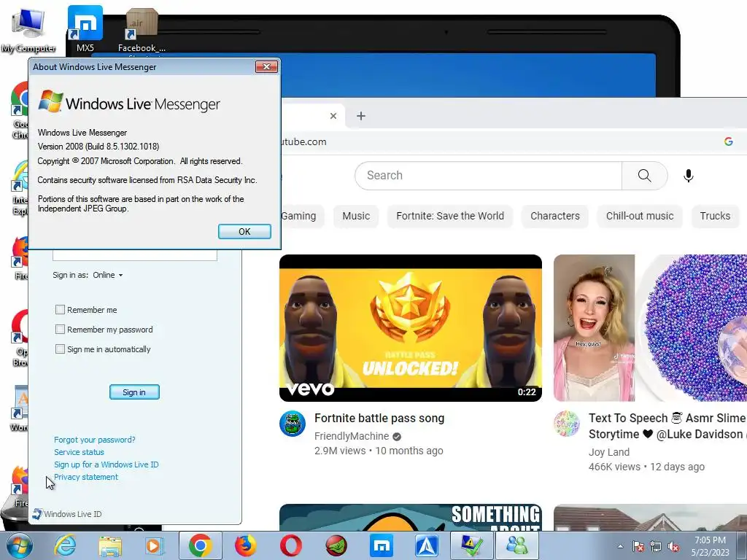747x560 pixels.
Task: Open the blue A-arrow app in taskbar
Action: pyautogui.click(x=427, y=545)
